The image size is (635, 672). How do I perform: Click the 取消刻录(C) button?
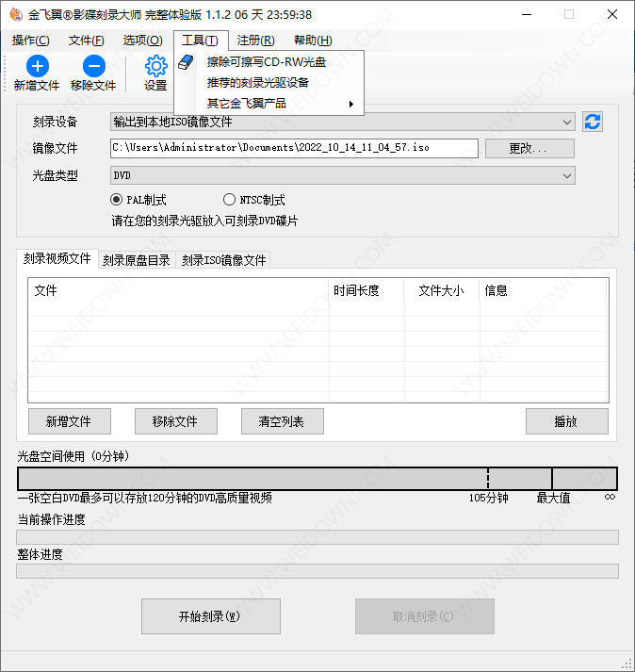coord(425,616)
